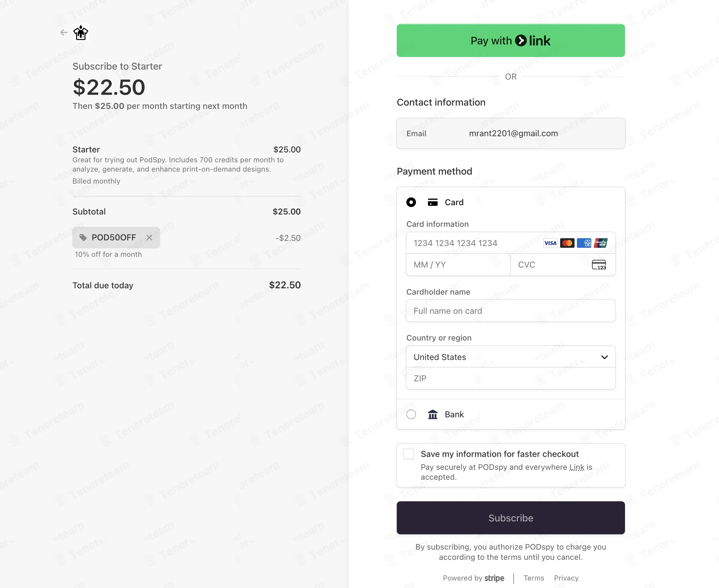Focus the card number field
Image resolution: width=719 pixels, height=588 pixels.
pyautogui.click(x=475, y=243)
